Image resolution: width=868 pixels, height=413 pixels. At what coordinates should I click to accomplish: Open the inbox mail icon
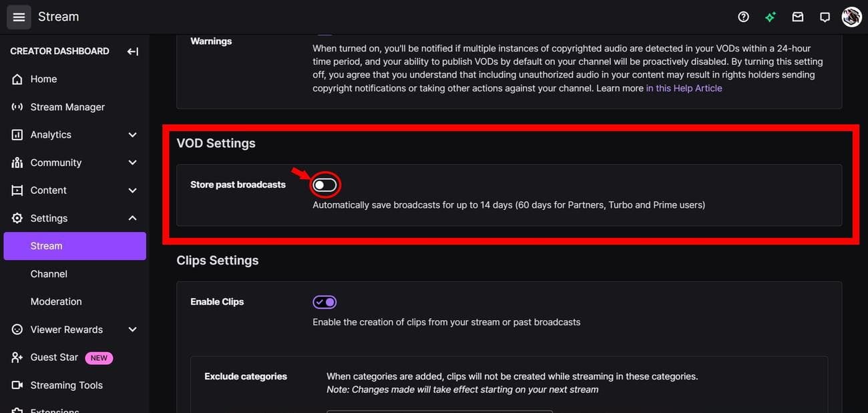coord(798,17)
